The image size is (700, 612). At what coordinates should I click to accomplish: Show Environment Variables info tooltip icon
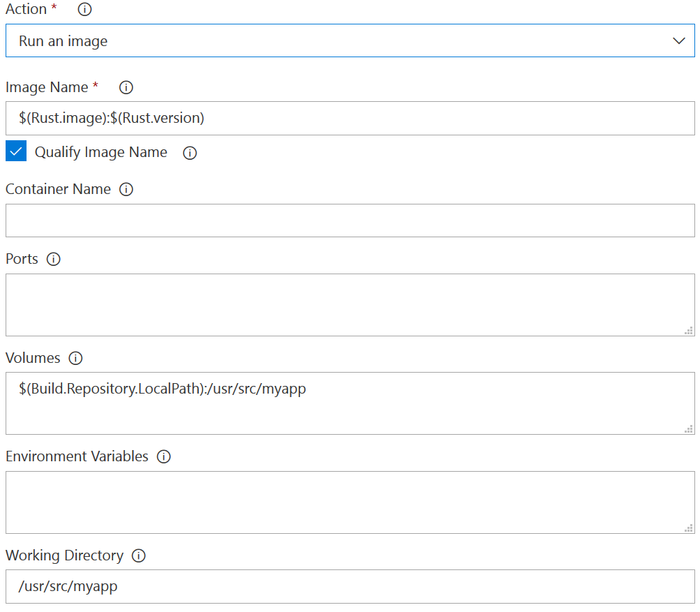click(x=164, y=457)
